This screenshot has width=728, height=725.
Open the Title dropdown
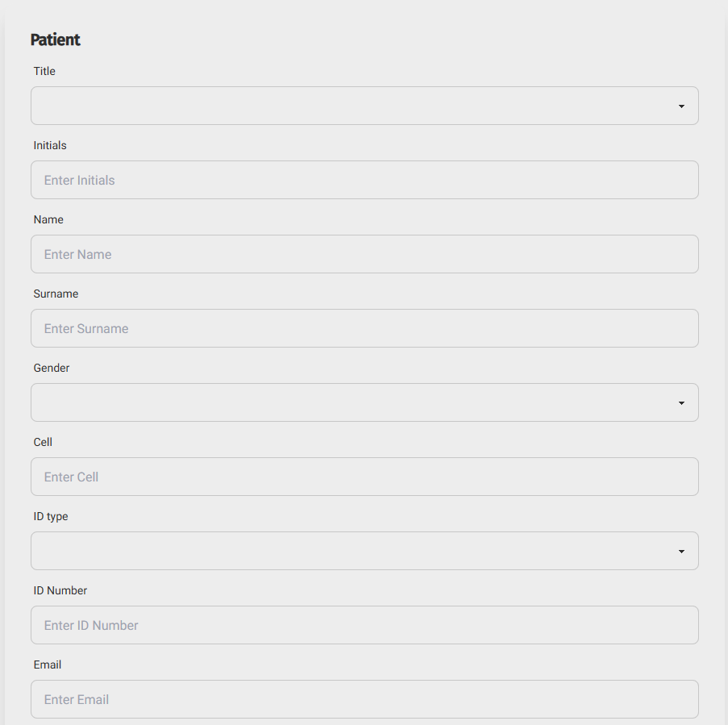(364, 106)
